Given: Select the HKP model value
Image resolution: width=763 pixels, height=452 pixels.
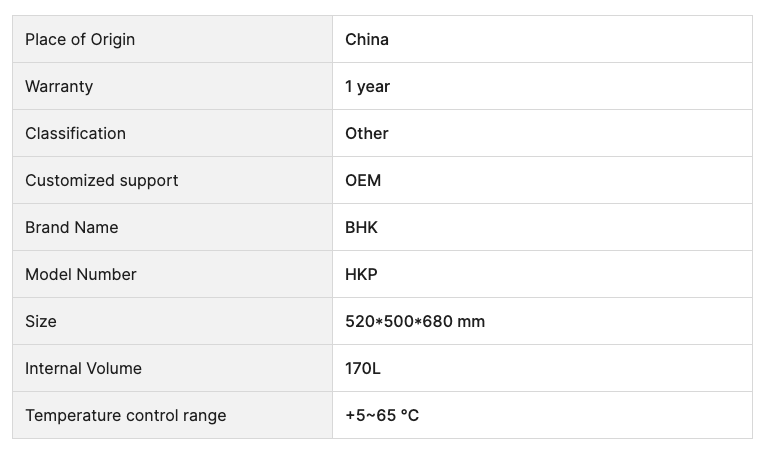Looking at the screenshot, I should tap(361, 274).
